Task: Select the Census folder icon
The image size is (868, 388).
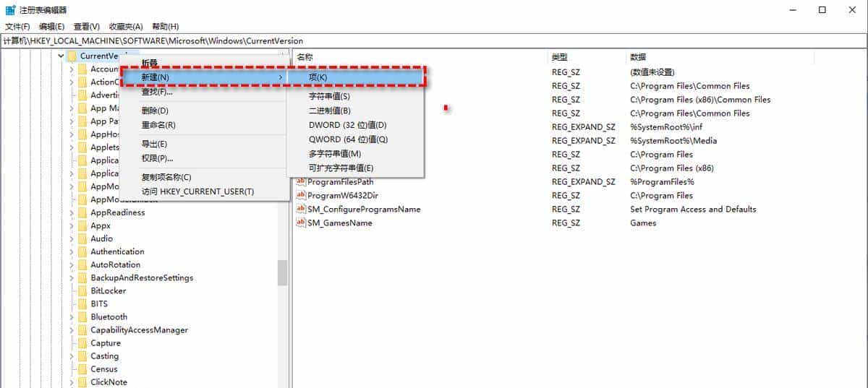Action: (x=82, y=368)
